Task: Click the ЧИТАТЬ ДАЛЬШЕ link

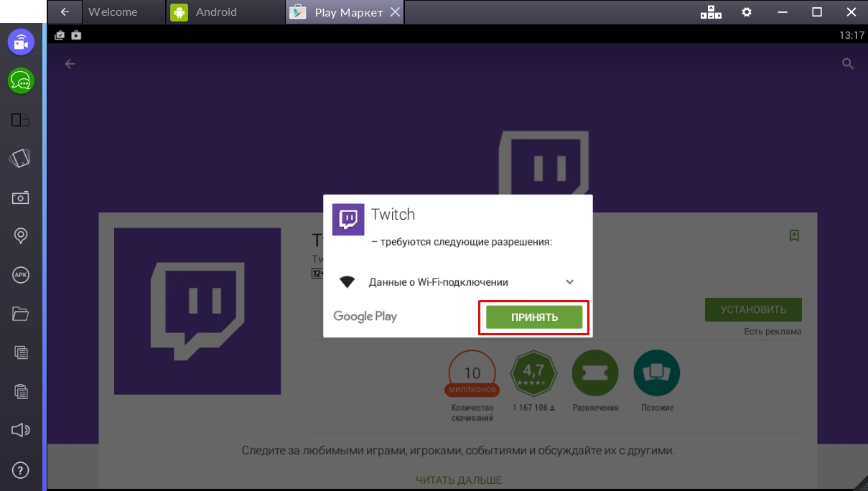Action: click(459, 480)
